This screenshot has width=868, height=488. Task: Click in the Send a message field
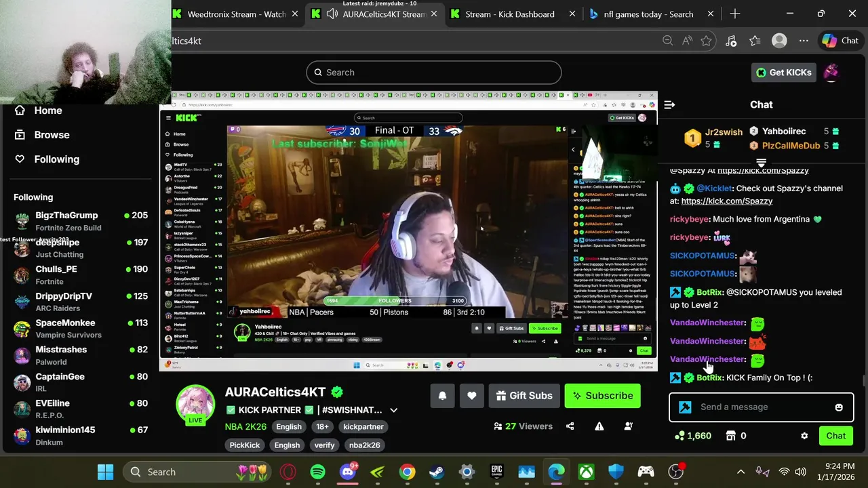(760, 407)
